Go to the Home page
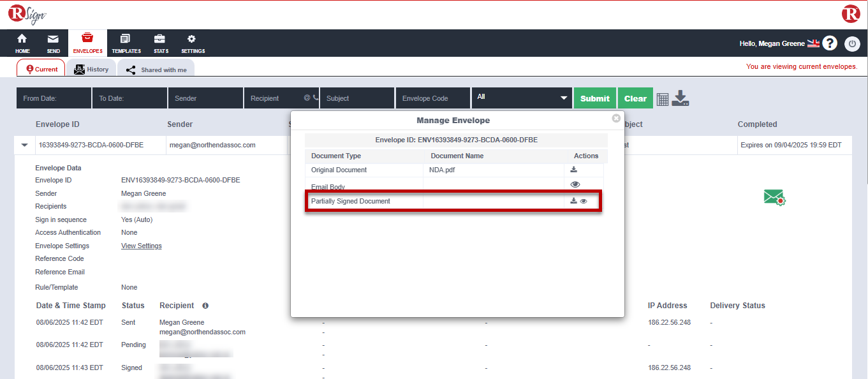Screen dimensions: 868x379 [22, 43]
